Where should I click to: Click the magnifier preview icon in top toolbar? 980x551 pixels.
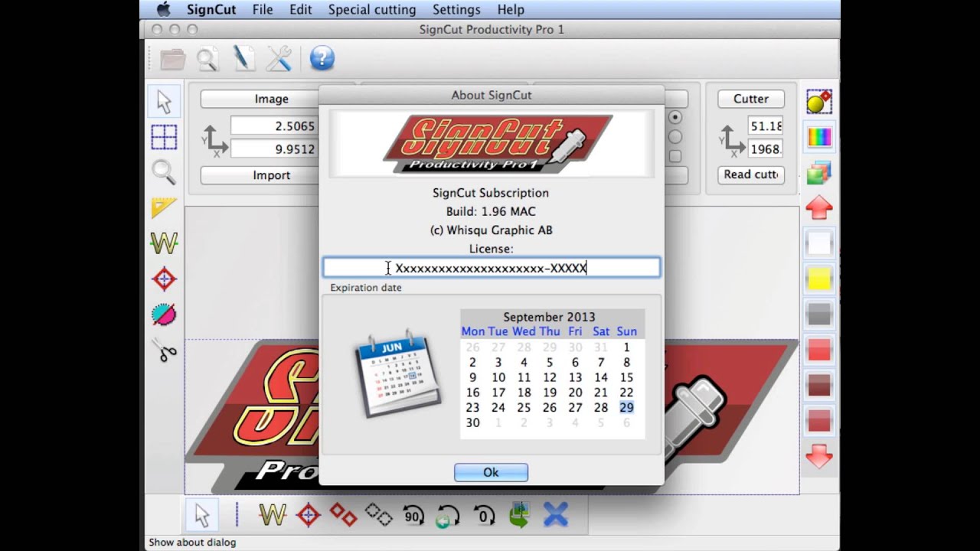(208, 59)
